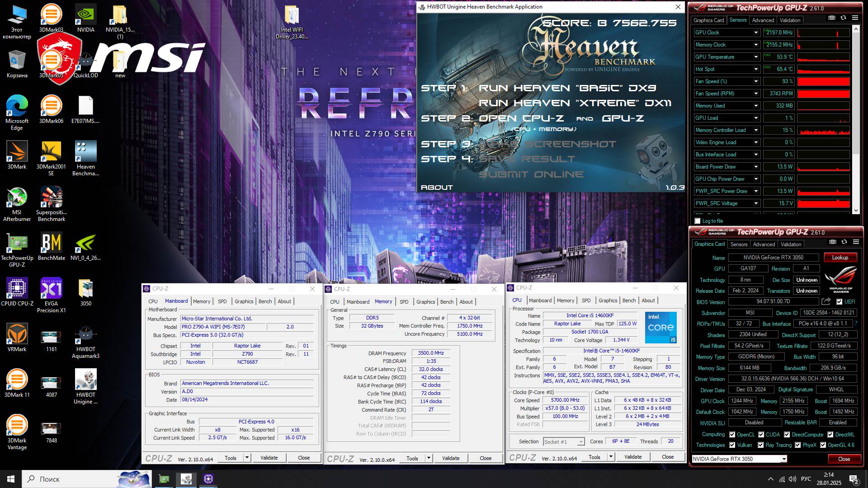This screenshot has width=868, height=488.
Task: Open VRMark desktop shortcut
Action: pos(17,338)
